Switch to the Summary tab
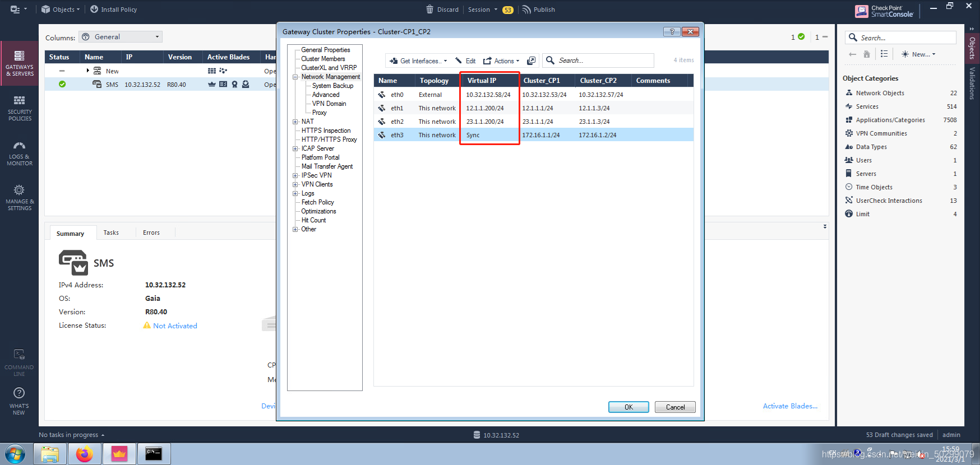 (x=70, y=233)
